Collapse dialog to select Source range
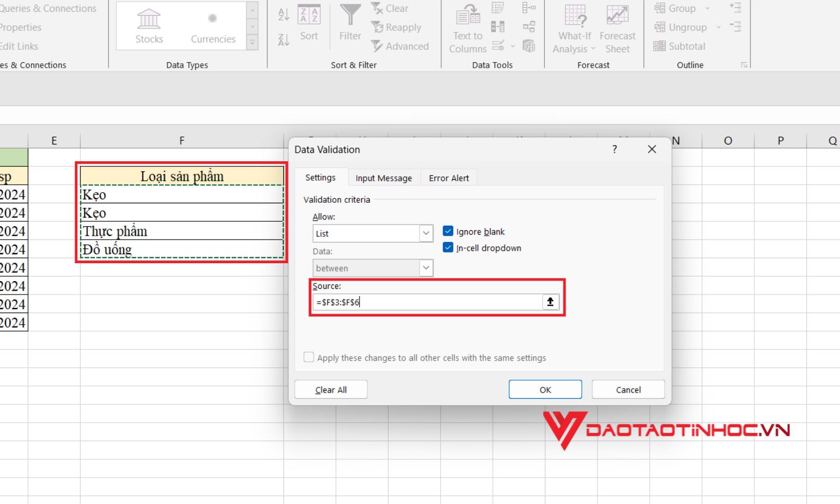840x504 pixels. [x=550, y=301]
